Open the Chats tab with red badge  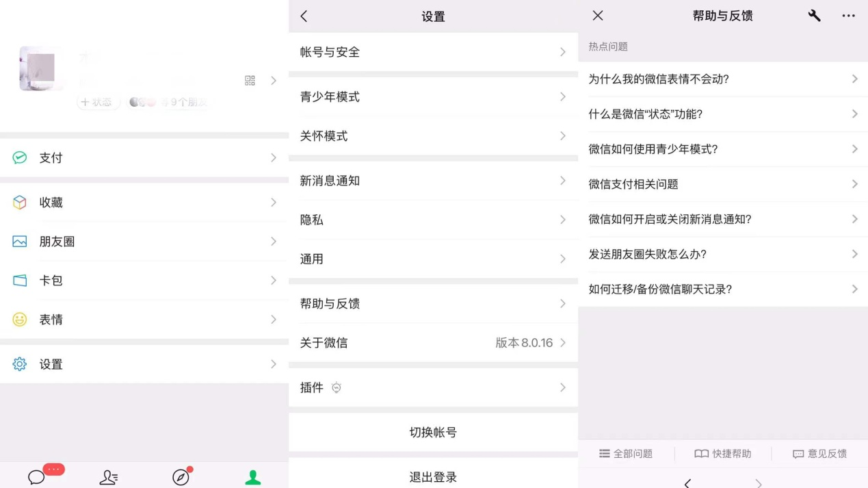[x=36, y=477]
